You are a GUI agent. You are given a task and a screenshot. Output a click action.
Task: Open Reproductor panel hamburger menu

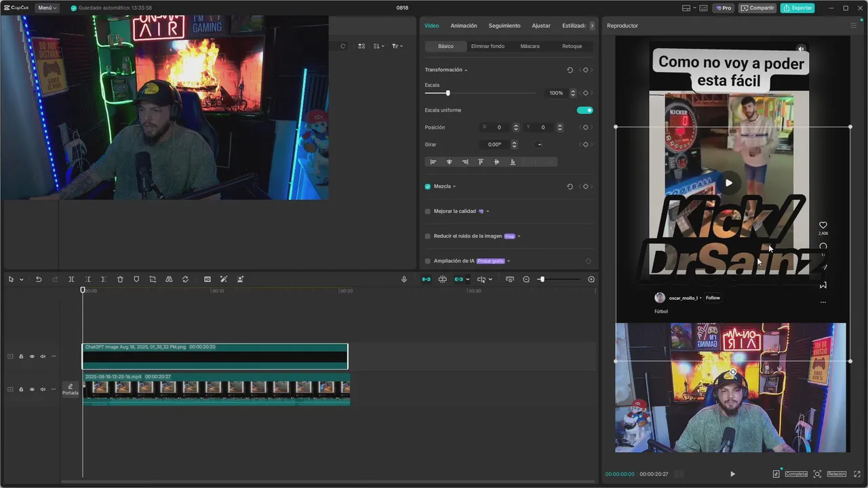[x=853, y=26]
